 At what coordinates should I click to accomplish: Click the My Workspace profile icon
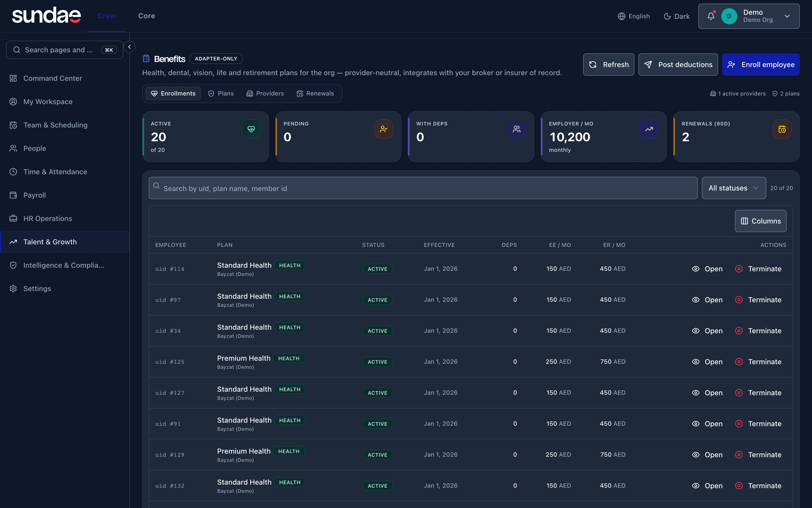coord(13,101)
